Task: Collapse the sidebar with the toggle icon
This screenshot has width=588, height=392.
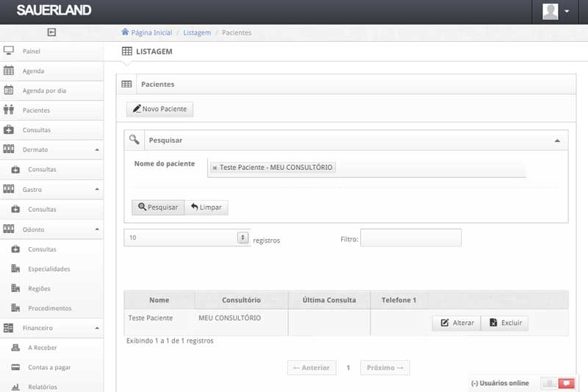Action: pos(51,32)
